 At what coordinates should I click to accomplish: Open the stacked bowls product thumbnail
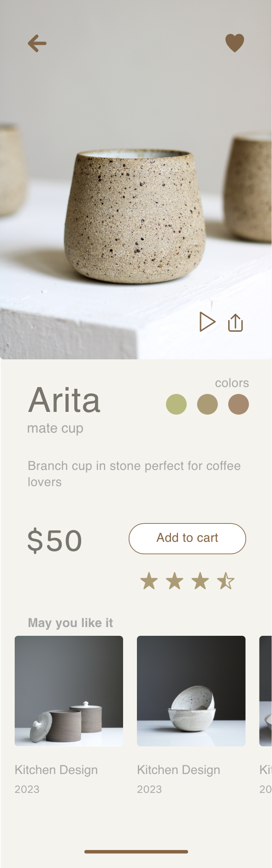pyautogui.click(x=191, y=691)
